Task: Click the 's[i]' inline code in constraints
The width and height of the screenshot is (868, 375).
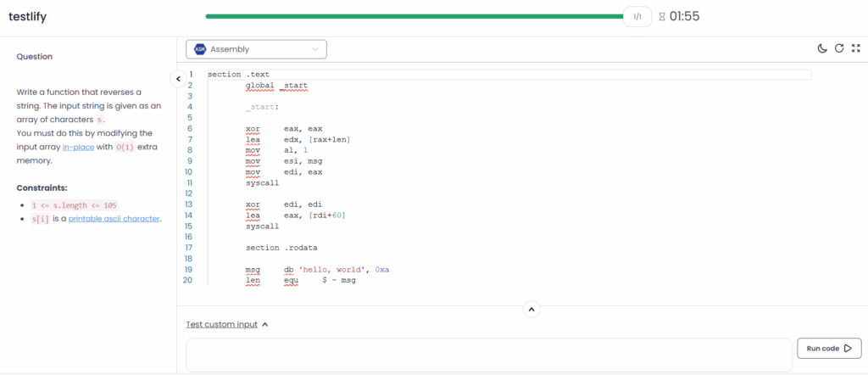Action: coord(41,219)
